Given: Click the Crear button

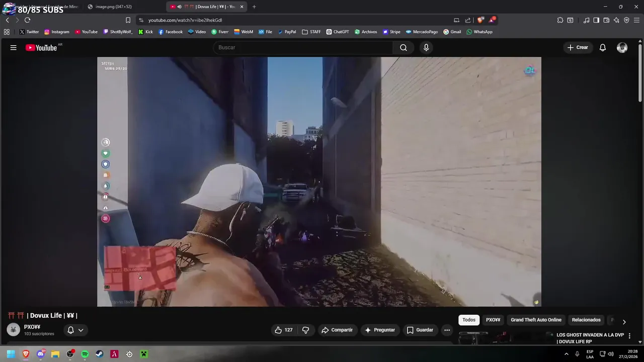Looking at the screenshot, I should click(577, 47).
